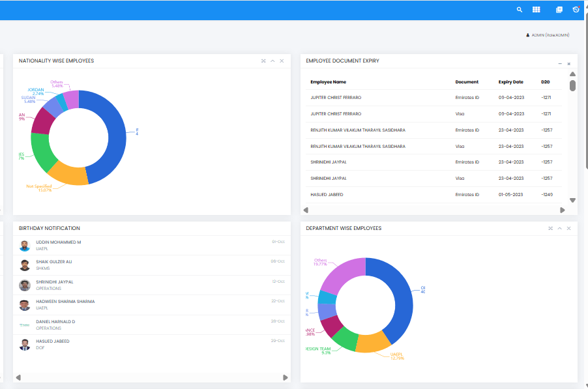Click the add-new-window icon in top bar

click(559, 10)
